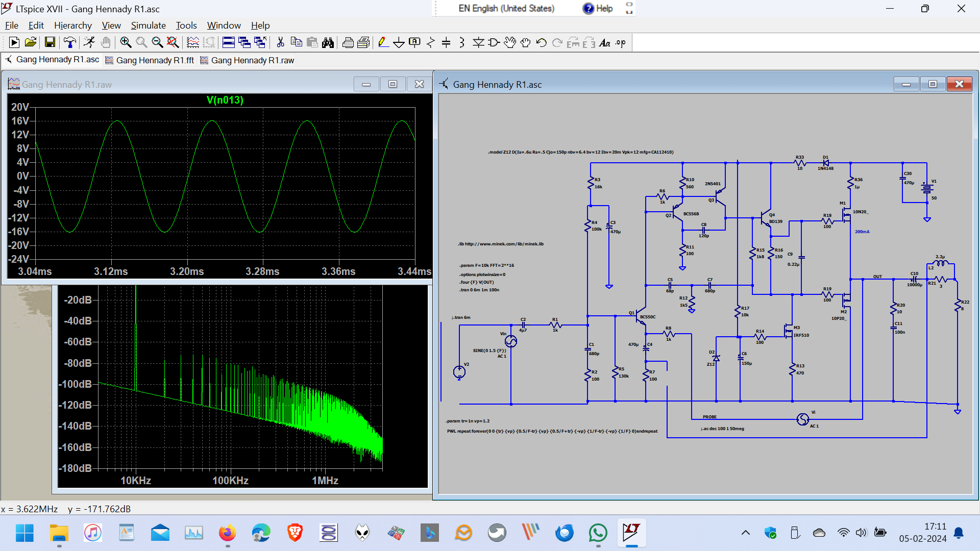
Task: Open WhatsApp from the taskbar
Action: coord(598,533)
